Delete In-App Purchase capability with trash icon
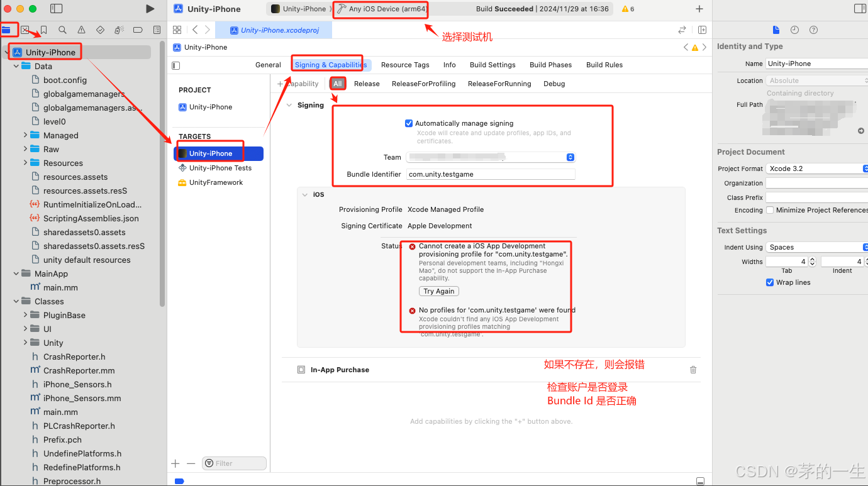Image resolution: width=868 pixels, height=486 pixels. 693,370
